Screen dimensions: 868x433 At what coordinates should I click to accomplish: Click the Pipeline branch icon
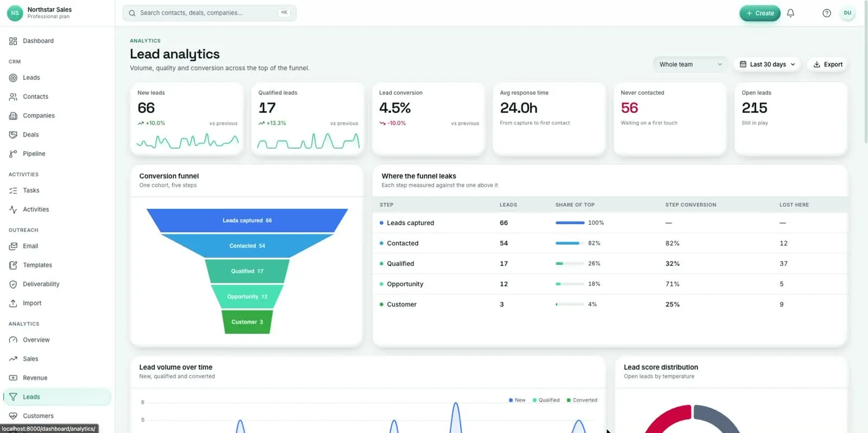coord(13,154)
